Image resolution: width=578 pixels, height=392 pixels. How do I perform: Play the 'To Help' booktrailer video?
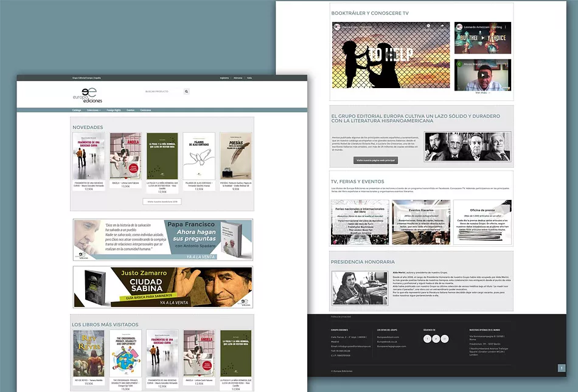[391, 55]
